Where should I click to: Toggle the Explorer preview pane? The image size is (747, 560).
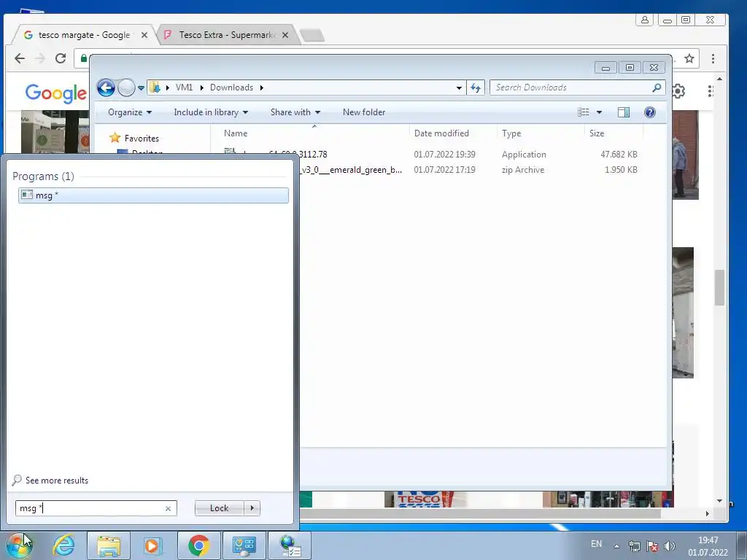624,112
